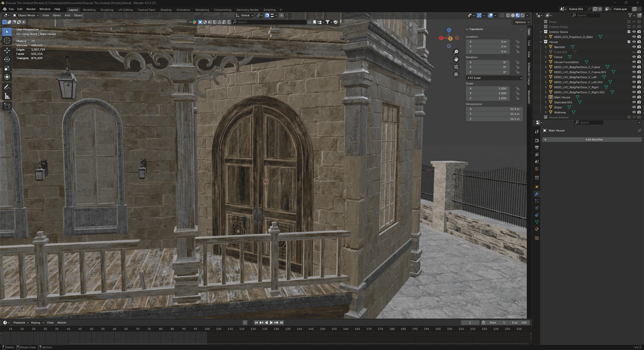Open the Render menu

click(x=31, y=9)
